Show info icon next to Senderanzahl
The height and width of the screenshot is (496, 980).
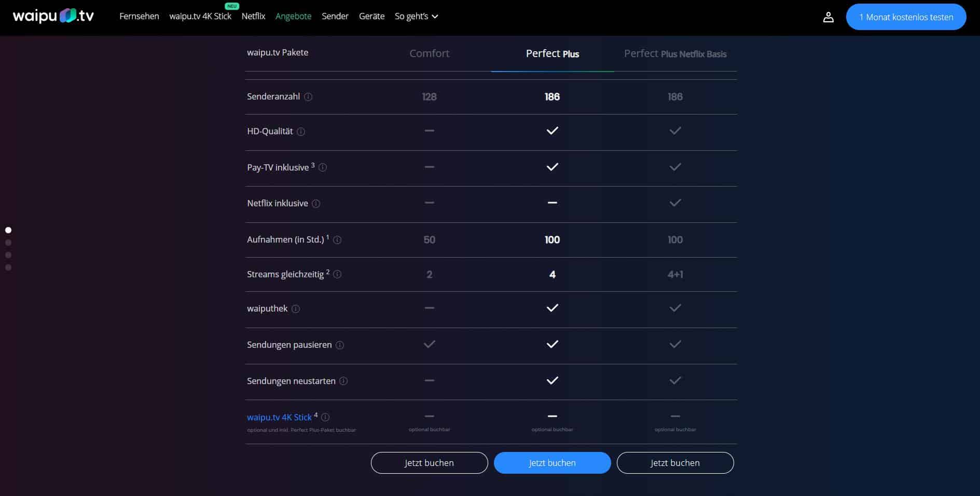pyautogui.click(x=308, y=97)
